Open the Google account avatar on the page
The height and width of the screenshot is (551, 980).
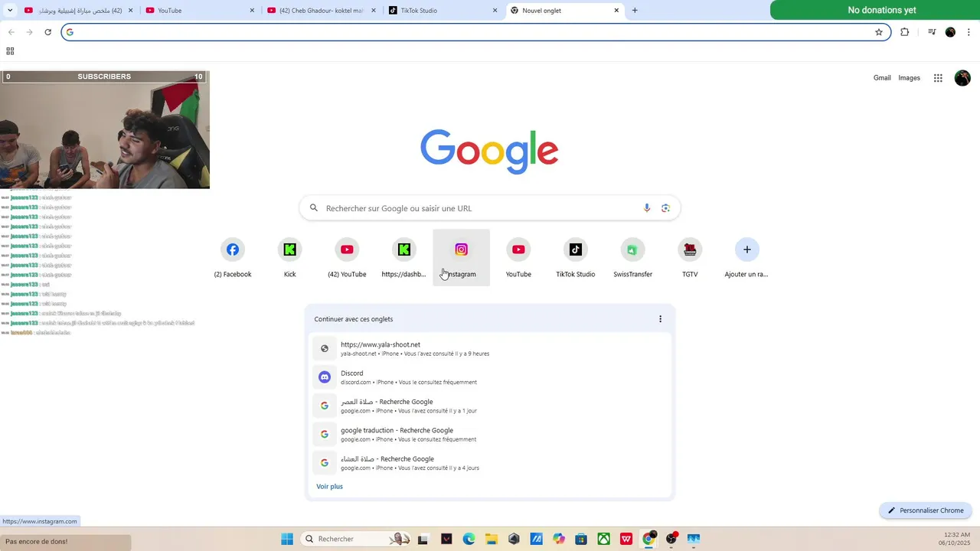pyautogui.click(x=962, y=78)
